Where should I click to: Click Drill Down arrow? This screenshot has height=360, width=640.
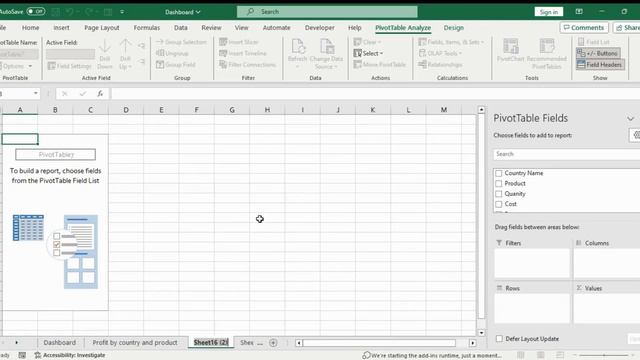coord(105,54)
